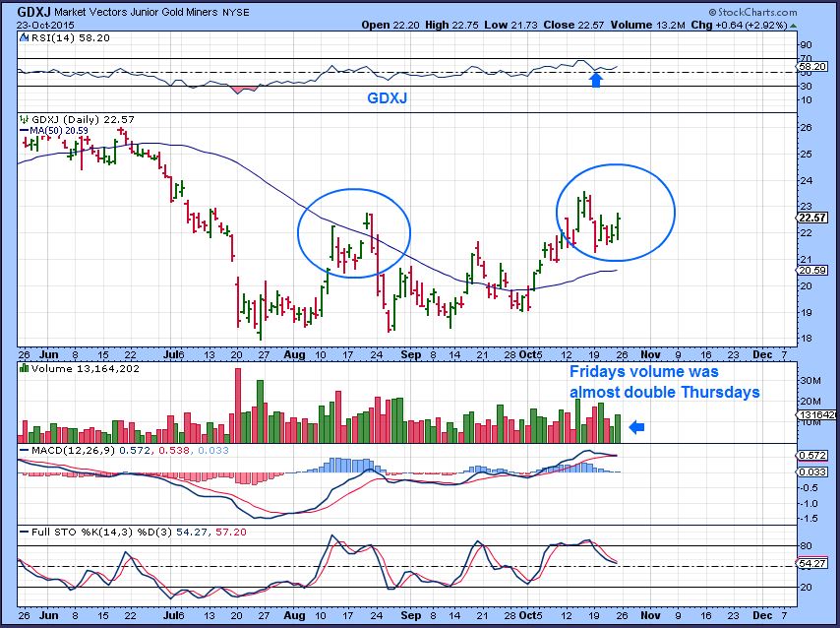Click the 'Volume 13,164,202' legend text
Screen dimensions: 840x628
point(86,369)
